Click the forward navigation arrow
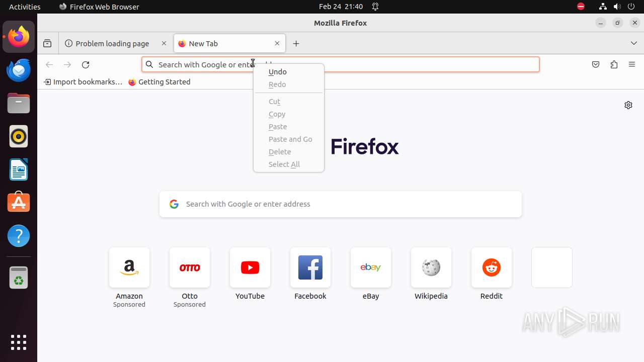The image size is (644, 362). [x=67, y=64]
